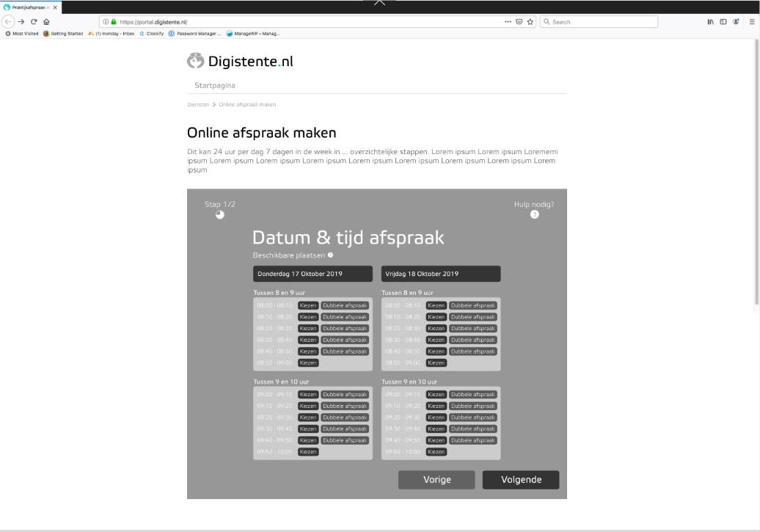Open the Firefox hamburger menu
Screen dimensions: 760x532
[751, 22]
